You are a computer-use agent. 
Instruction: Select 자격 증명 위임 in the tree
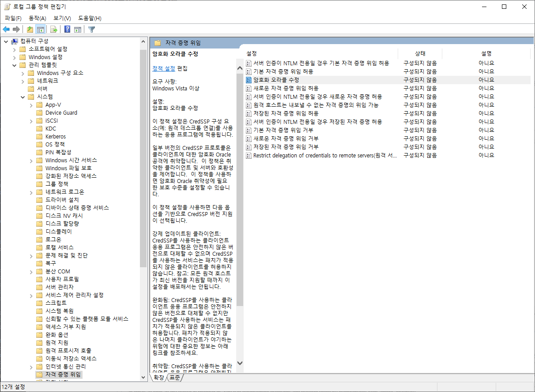click(63, 374)
